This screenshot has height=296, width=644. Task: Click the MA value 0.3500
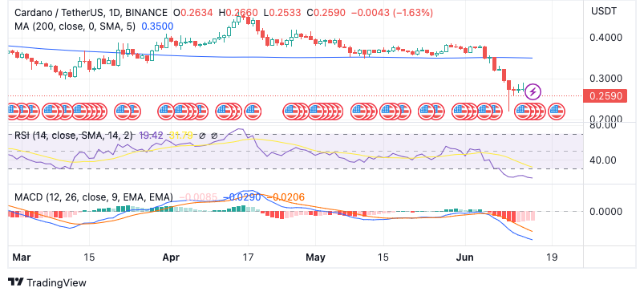click(157, 26)
